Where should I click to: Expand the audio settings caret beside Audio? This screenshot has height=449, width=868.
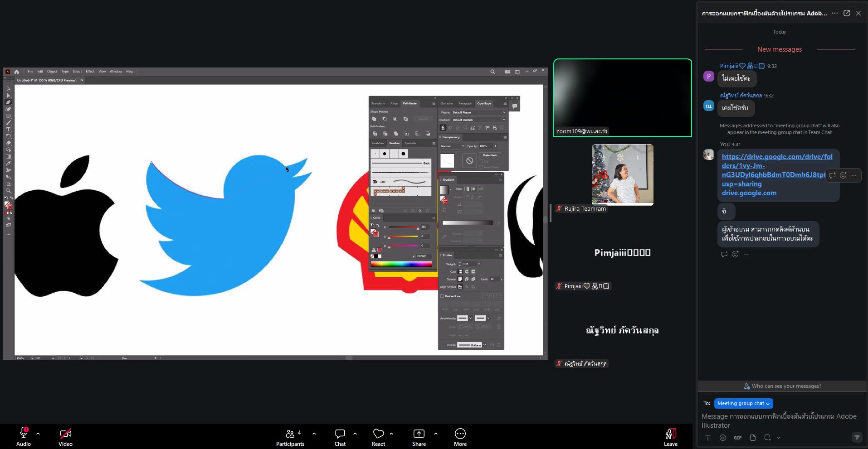click(x=38, y=434)
